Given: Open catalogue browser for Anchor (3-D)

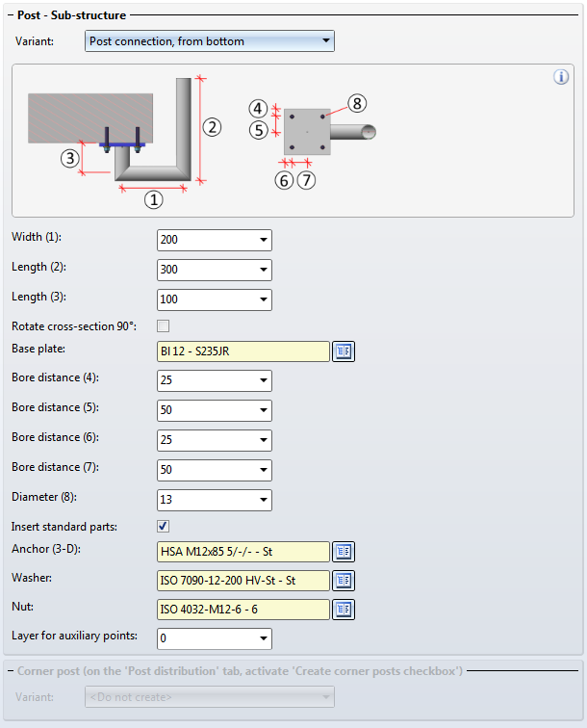Looking at the screenshot, I should (344, 552).
